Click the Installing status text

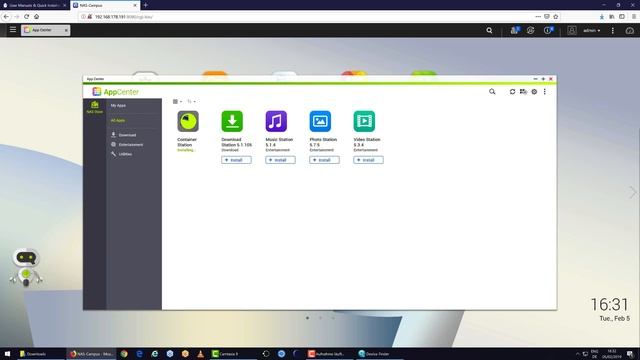point(186,150)
